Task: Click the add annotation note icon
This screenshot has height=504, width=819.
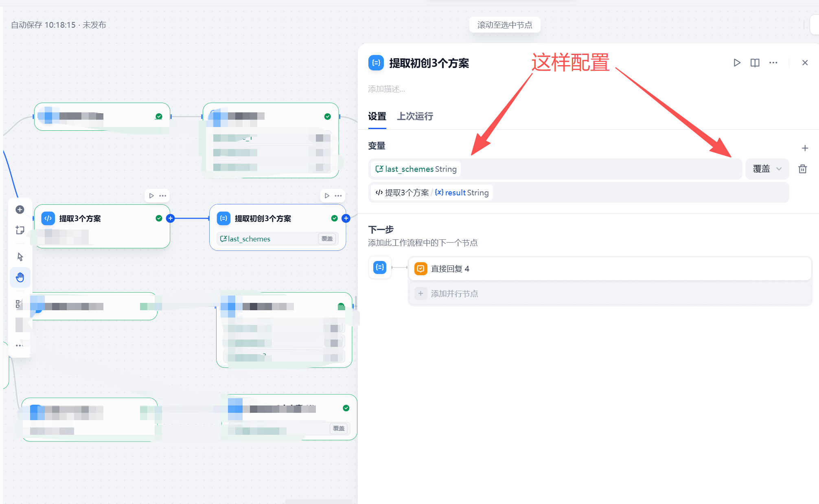Action: [x=20, y=230]
